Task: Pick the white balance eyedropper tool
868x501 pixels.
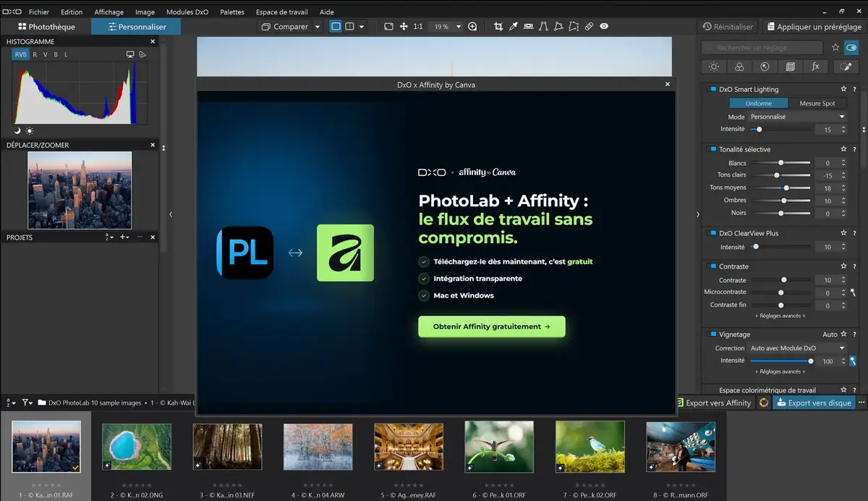Action: click(x=514, y=27)
